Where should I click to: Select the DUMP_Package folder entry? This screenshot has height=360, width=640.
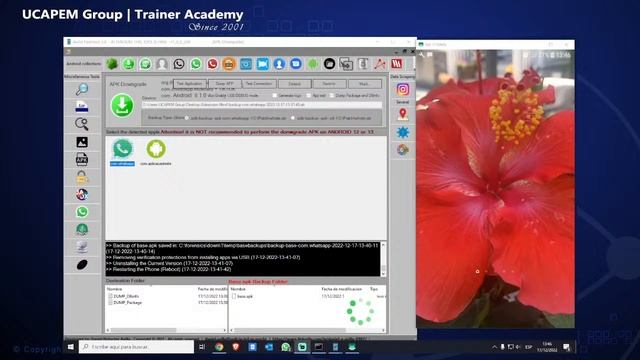click(125, 302)
